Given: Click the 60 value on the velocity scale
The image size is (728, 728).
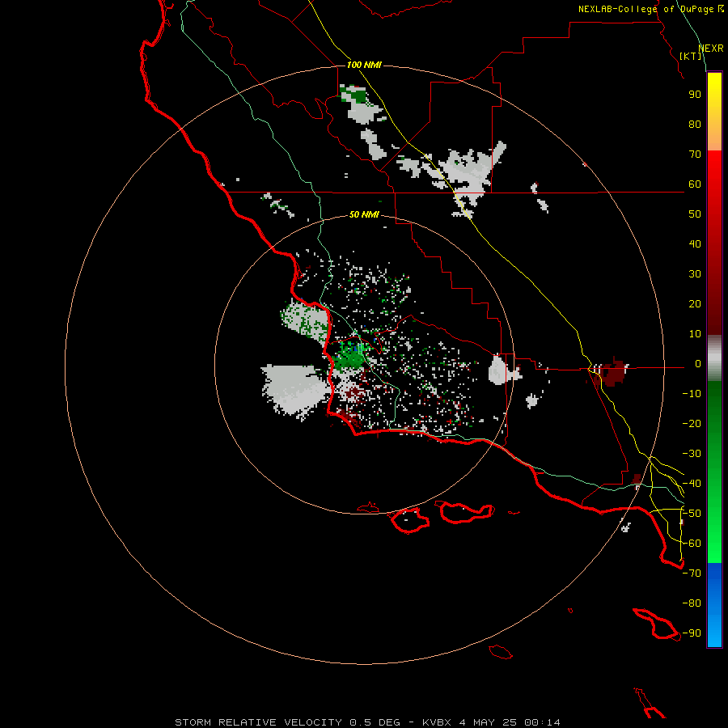Looking at the screenshot, I should point(695,184).
